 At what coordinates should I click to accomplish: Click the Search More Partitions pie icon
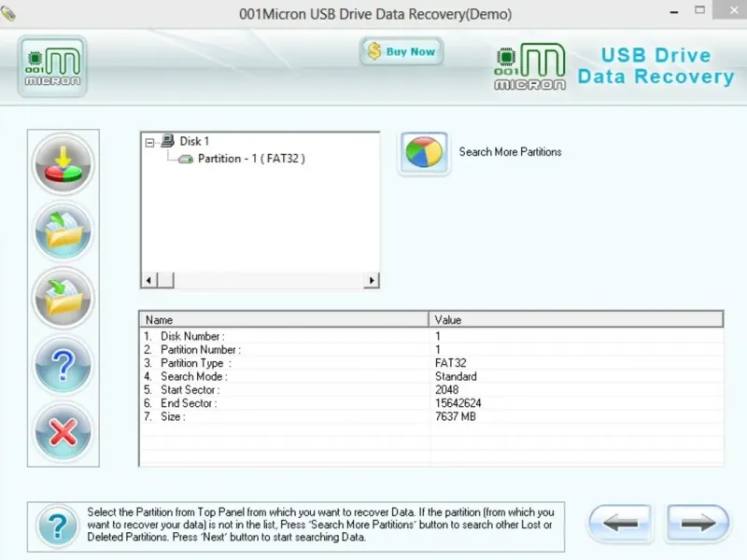[424, 153]
